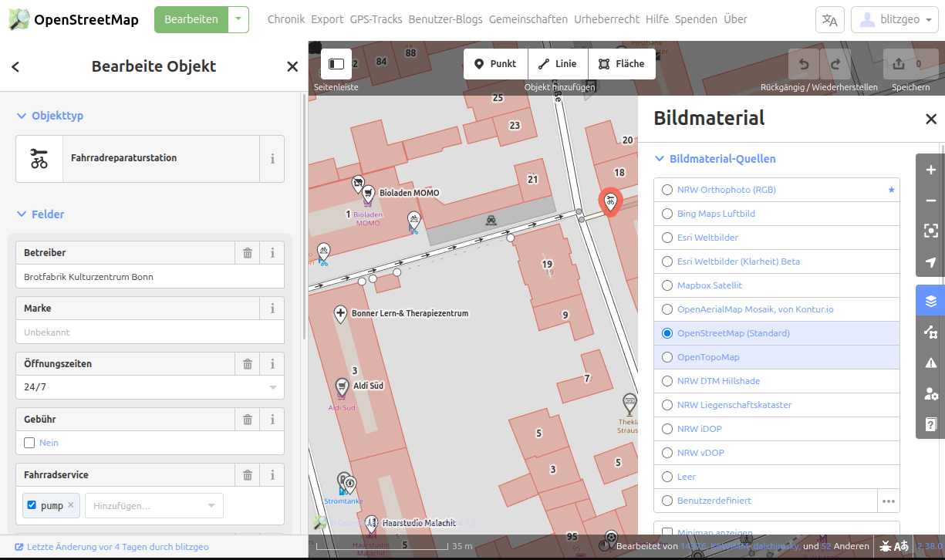Image resolution: width=945 pixels, height=560 pixels.
Task: Choose the Mapbox Satellit imagery source
Action: [667, 285]
